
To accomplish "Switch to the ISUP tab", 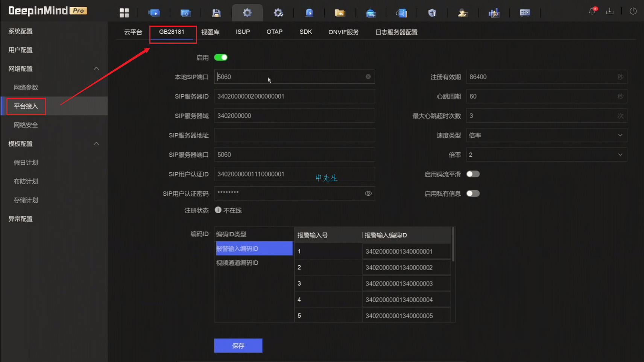I will pyautogui.click(x=243, y=32).
